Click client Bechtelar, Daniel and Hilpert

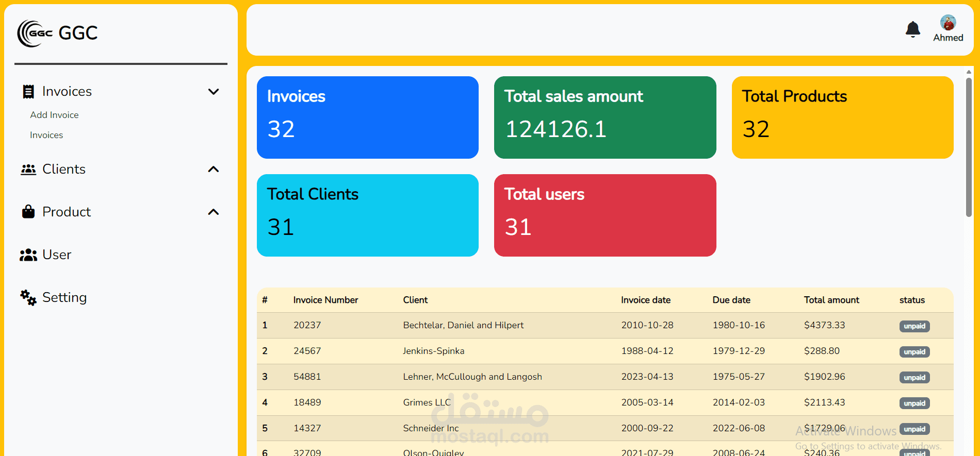click(x=463, y=325)
